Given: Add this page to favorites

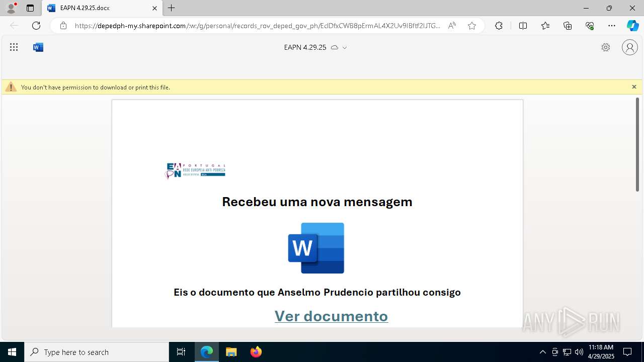Looking at the screenshot, I should [472, 26].
